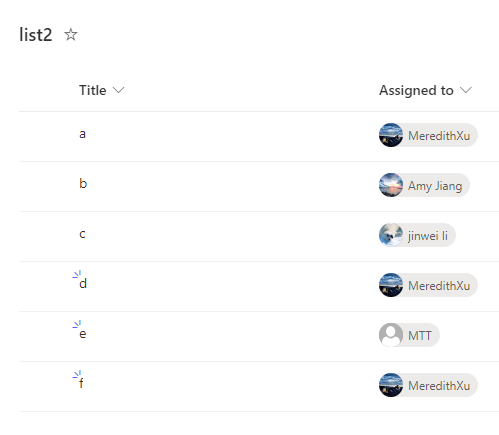Image resolution: width=499 pixels, height=435 pixels.
Task: Open list item titled c
Action: pyautogui.click(x=82, y=234)
